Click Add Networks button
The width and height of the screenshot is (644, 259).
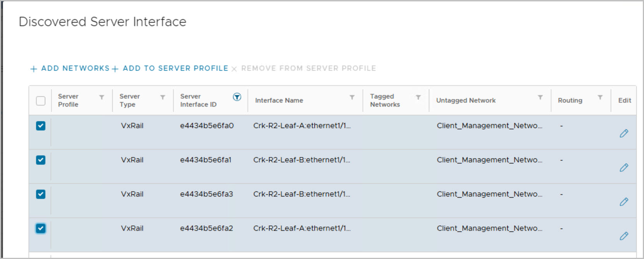coord(70,68)
